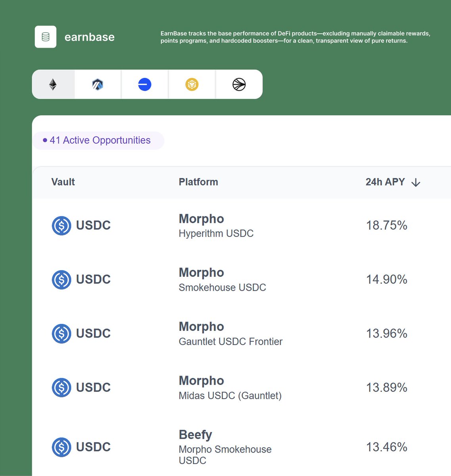Click the earnbase database logo icon
451x476 pixels.
pos(46,37)
